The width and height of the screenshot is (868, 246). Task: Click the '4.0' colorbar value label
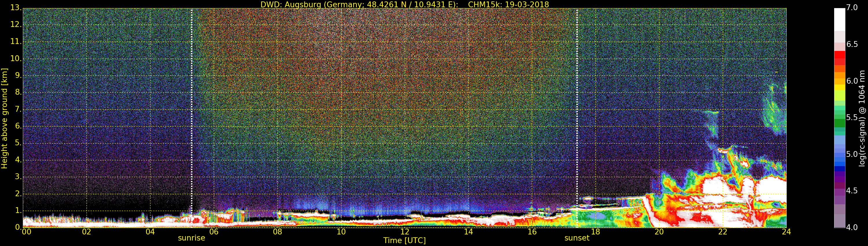pyautogui.click(x=852, y=227)
